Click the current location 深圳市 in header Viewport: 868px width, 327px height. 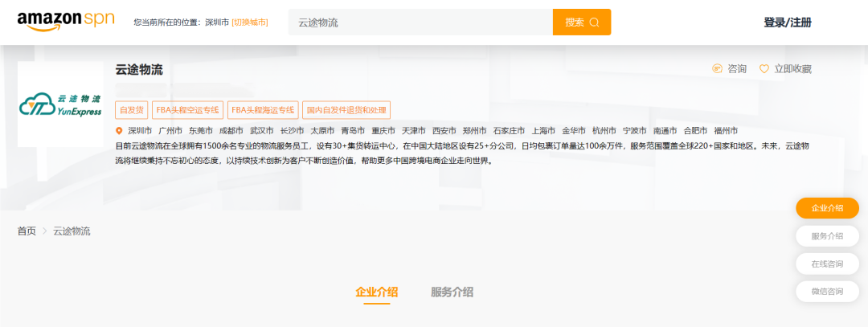[217, 22]
